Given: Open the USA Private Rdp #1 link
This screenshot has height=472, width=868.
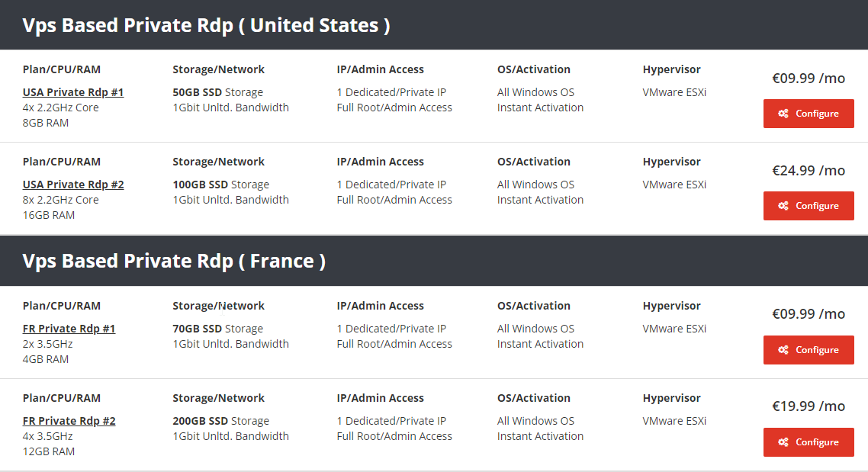Looking at the screenshot, I should [x=73, y=92].
